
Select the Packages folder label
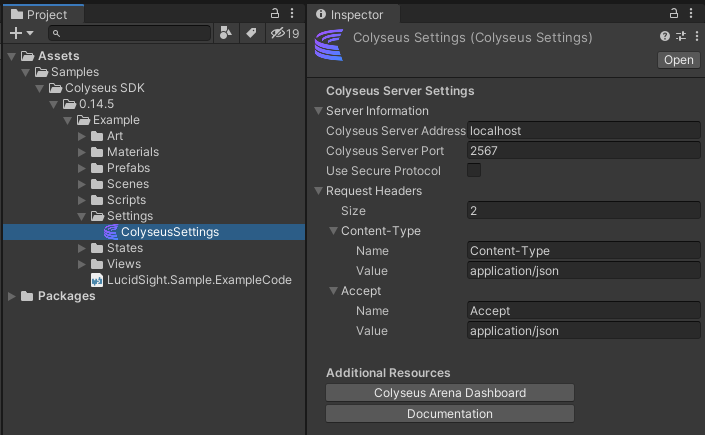(67, 296)
